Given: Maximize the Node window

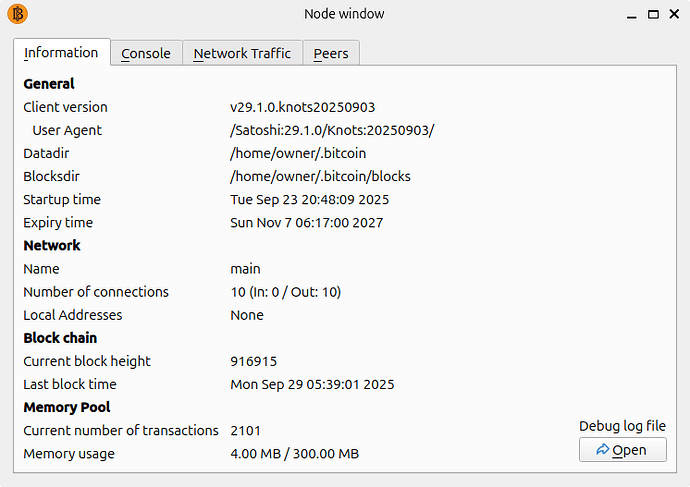Looking at the screenshot, I should click(652, 14).
